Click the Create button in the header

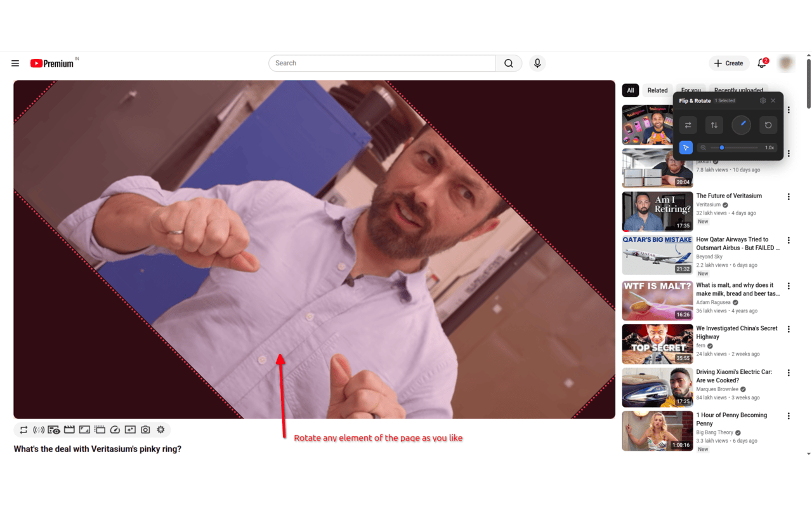[x=729, y=63]
